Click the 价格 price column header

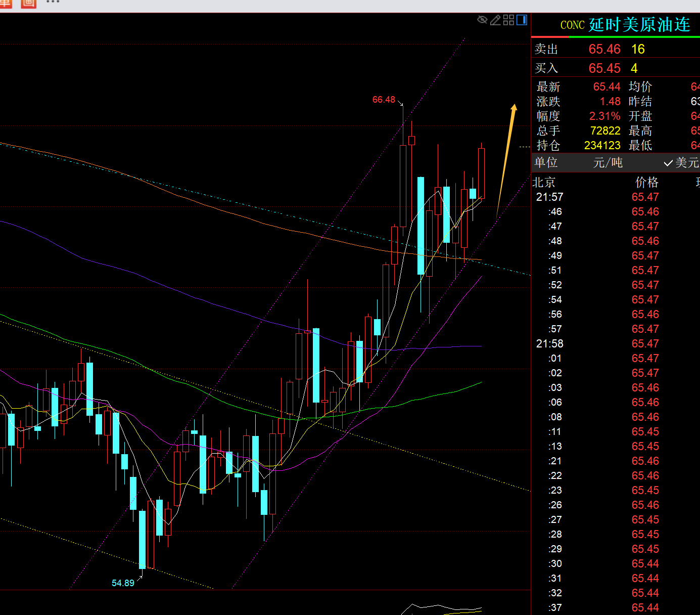point(646,182)
